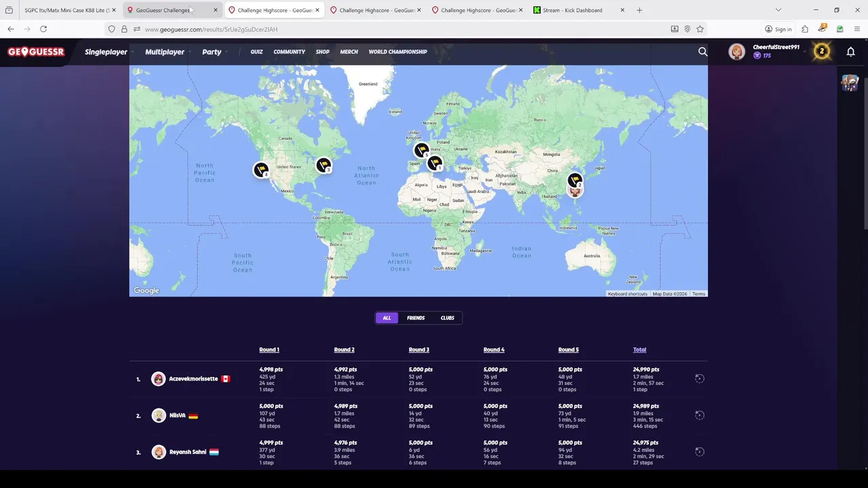Image resolution: width=868 pixels, height=488 pixels.
Task: Click the install/save page icon in address bar
Action: point(674,29)
